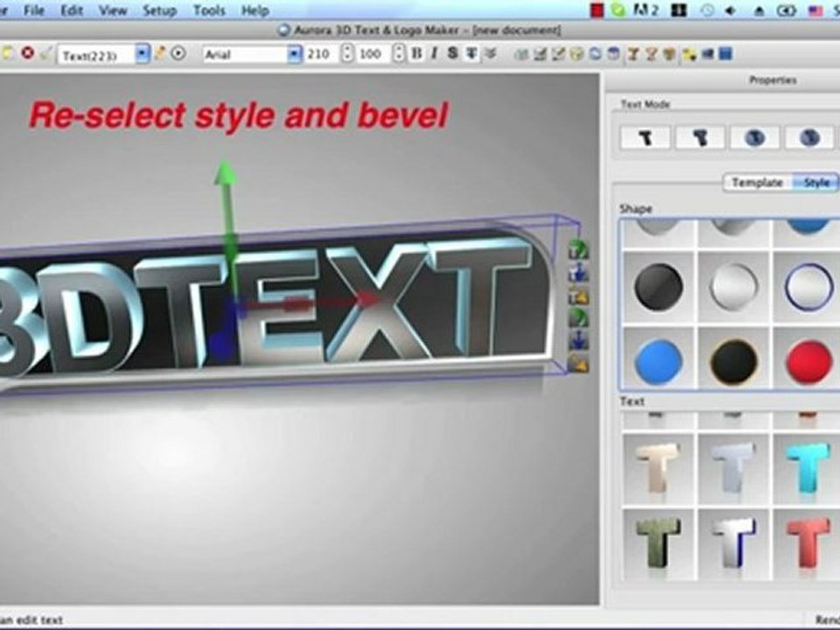The image size is (840, 630).
Task: Apply the white T with blue sides style
Action: click(733, 544)
